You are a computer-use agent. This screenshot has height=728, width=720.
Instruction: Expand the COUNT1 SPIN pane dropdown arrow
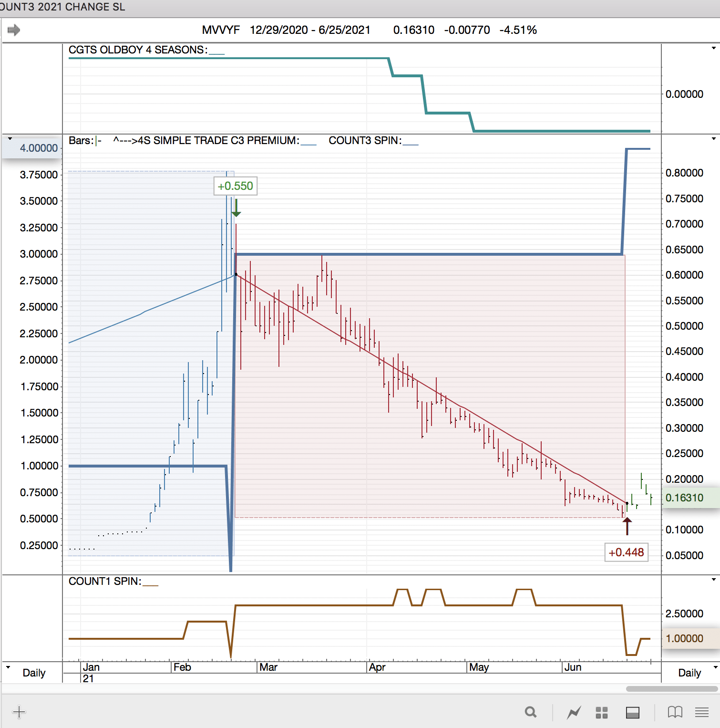tap(713, 580)
